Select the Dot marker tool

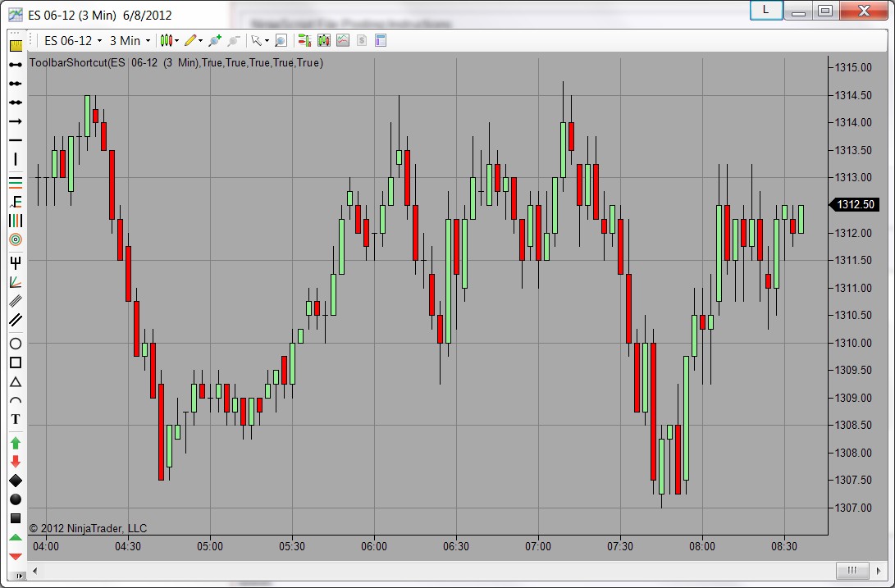coord(16,499)
